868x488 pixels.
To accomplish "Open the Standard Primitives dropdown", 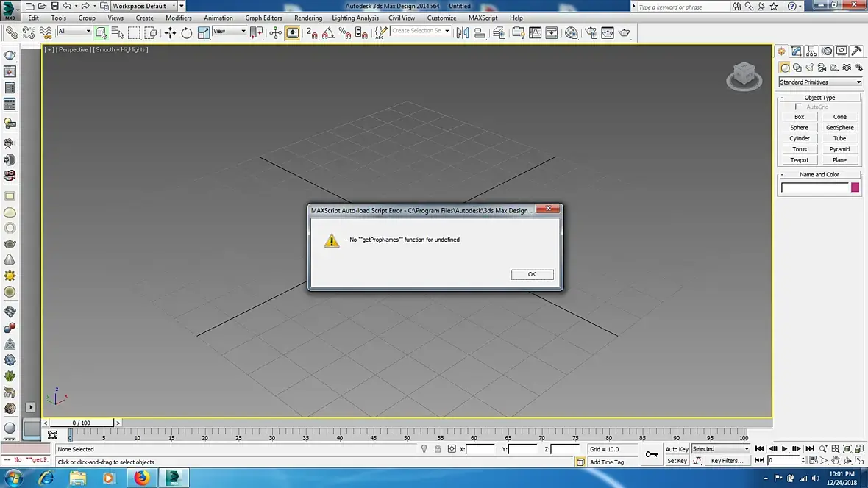I will [820, 82].
